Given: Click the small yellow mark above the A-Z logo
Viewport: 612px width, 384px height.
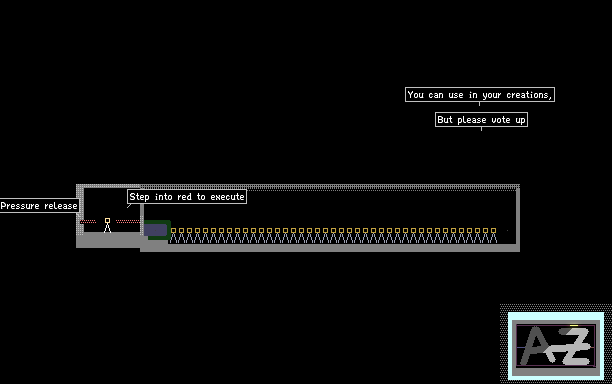Looking at the screenshot, I should (574, 325).
